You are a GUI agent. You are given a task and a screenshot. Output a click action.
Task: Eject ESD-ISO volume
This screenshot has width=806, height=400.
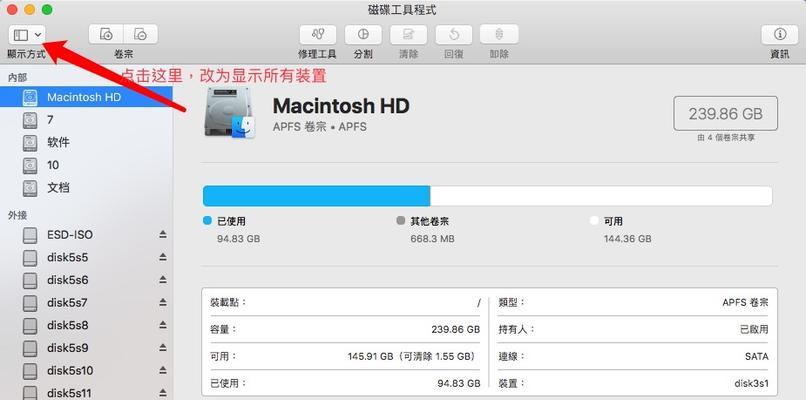pyautogui.click(x=162, y=234)
